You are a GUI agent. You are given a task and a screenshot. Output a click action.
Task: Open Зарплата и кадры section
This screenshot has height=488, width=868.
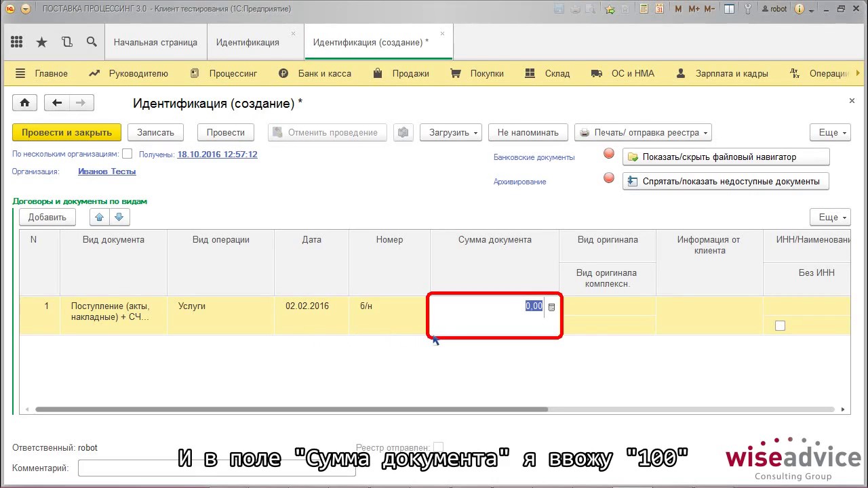coord(722,73)
